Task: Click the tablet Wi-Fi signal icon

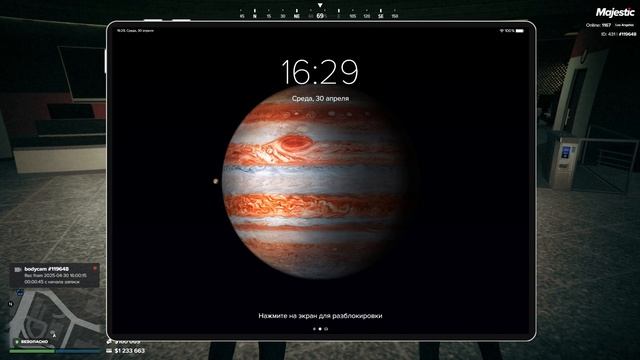Action: click(x=502, y=31)
